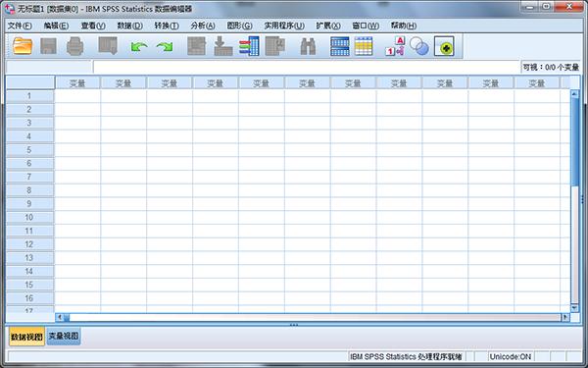Select row header 11
This screenshot has width=588, height=368.
click(x=30, y=231)
